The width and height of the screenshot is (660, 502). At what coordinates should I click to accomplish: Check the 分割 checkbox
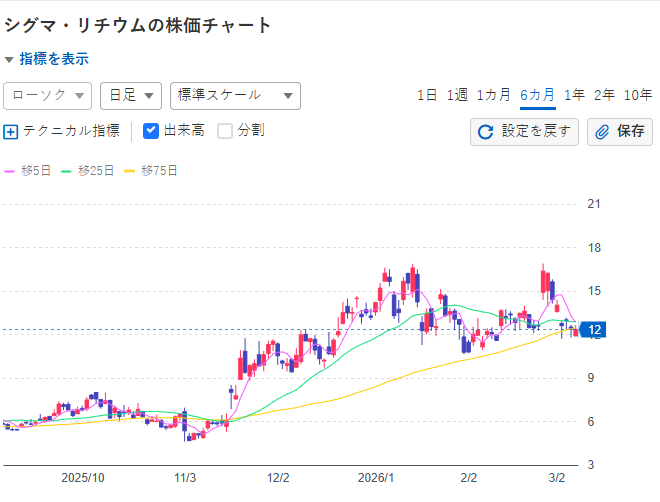click(x=225, y=131)
